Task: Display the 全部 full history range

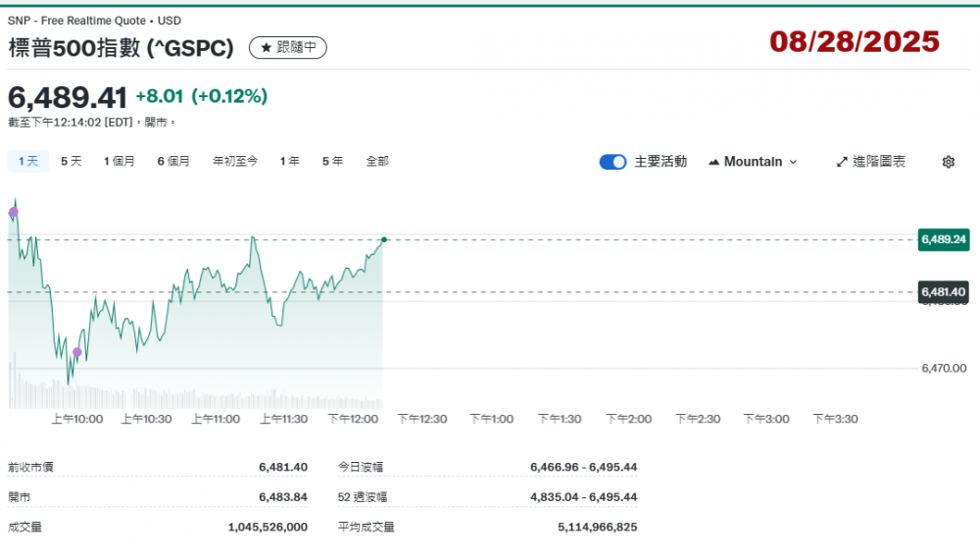Action: click(377, 161)
